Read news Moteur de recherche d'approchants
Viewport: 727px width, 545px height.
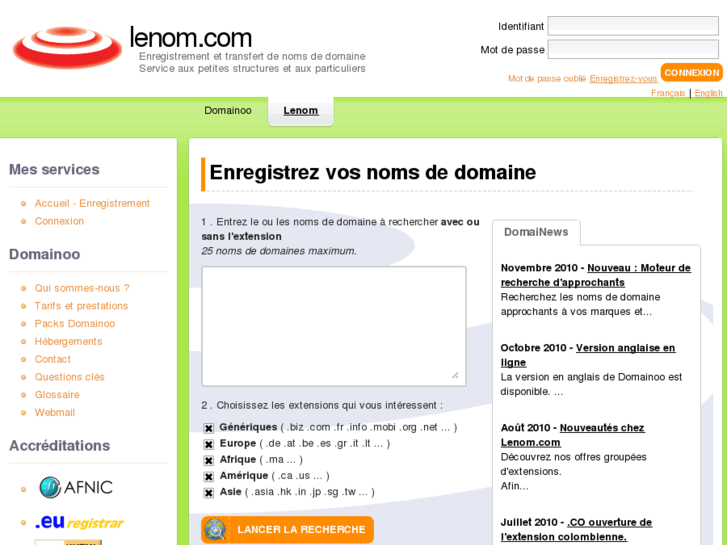coord(596,275)
